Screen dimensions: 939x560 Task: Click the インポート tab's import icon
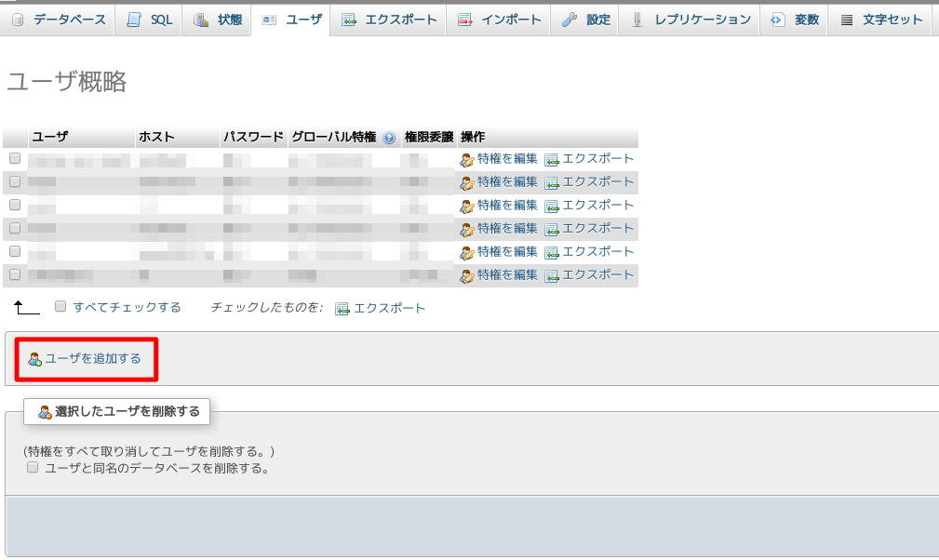[x=464, y=20]
